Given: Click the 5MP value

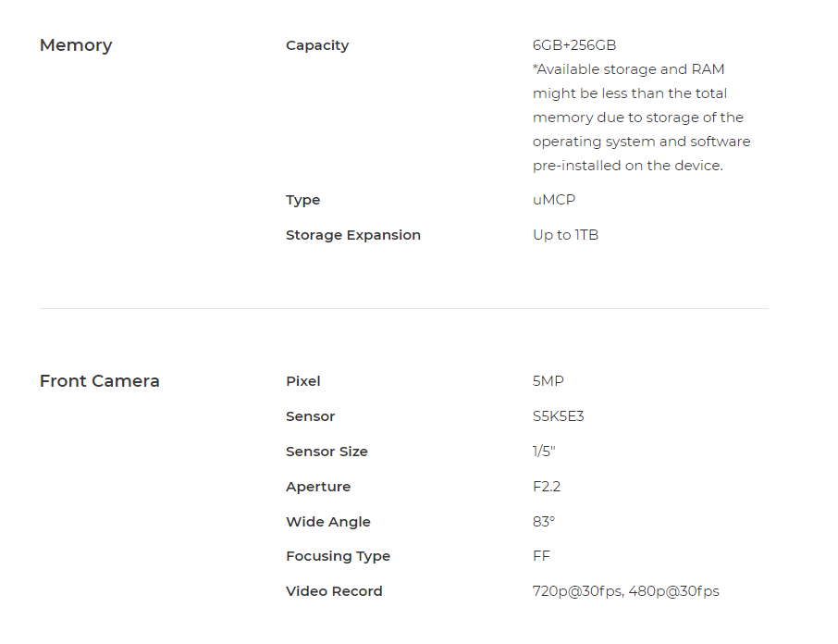Looking at the screenshot, I should (x=548, y=381).
